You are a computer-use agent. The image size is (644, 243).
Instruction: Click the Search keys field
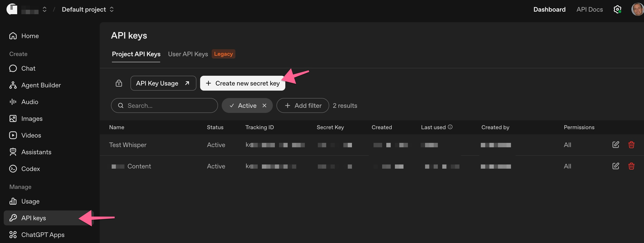[x=164, y=106]
